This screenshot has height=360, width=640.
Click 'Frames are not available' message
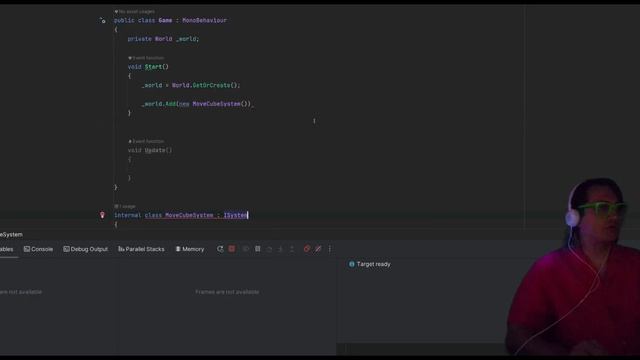[227, 292]
